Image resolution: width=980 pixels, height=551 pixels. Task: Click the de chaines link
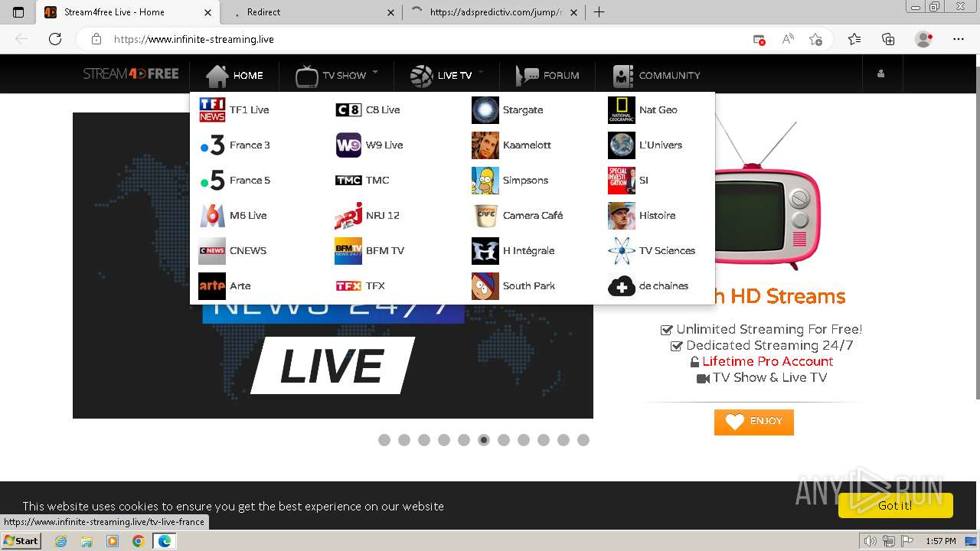pos(664,286)
